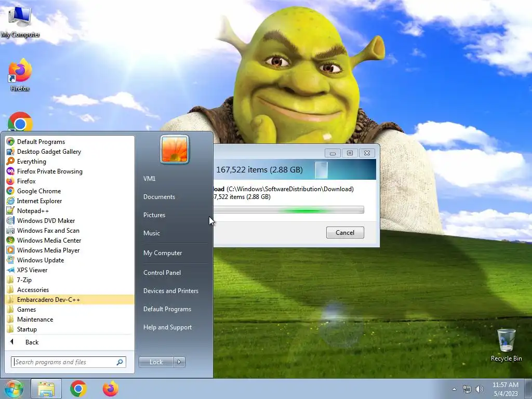The width and height of the screenshot is (532, 399).
Task: Click the Google Chrome icon in programs list
Action: coord(10,191)
